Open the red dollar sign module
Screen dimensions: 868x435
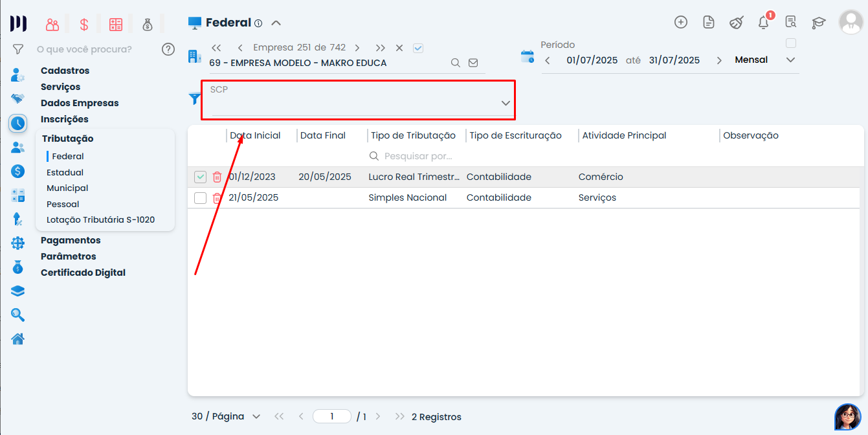[84, 25]
